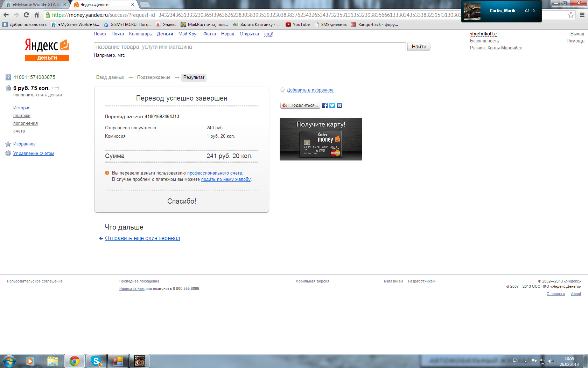Click the Найти search button
588x368 pixels.
coord(419,47)
